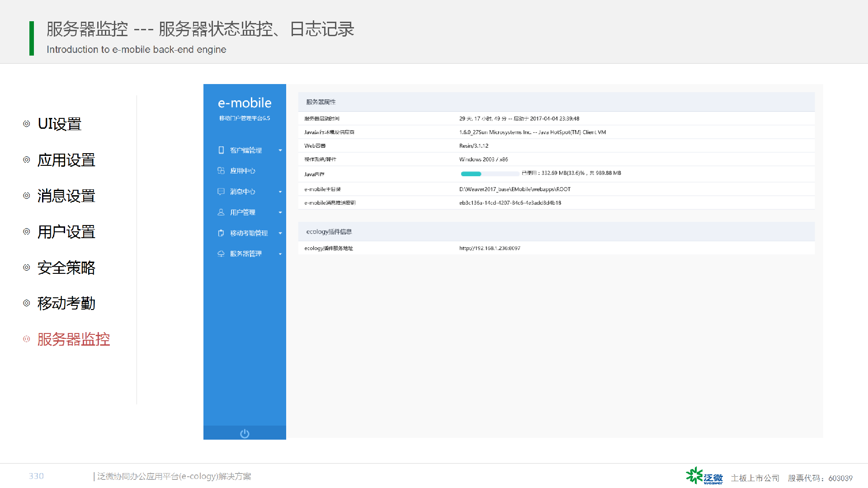868x488 pixels.
Task: Expand the 用户管理 arrow
Action: [x=280, y=212]
